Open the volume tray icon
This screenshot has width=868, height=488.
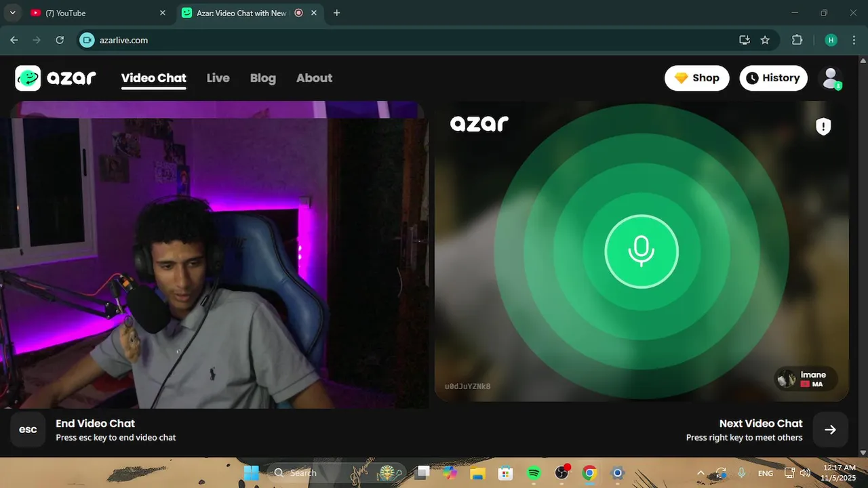(805, 473)
